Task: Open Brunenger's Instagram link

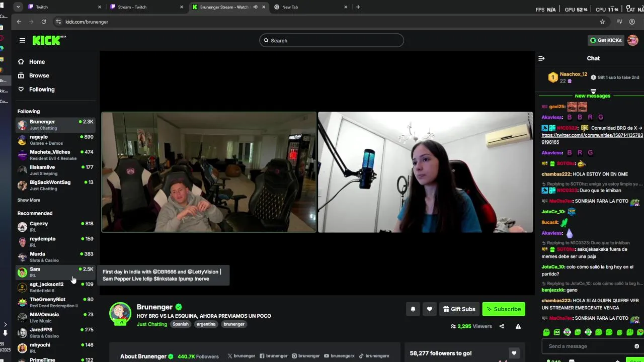Action: pos(305,356)
